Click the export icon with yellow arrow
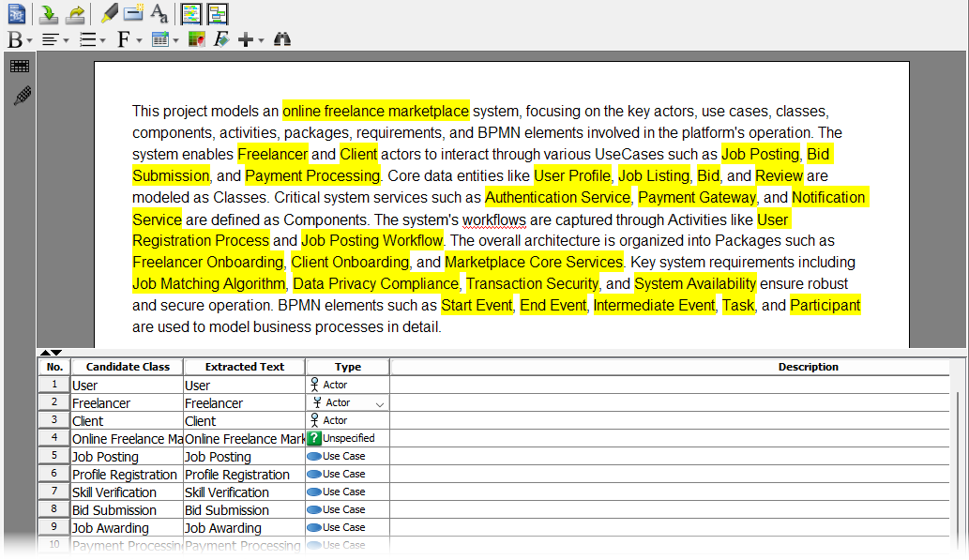The height and width of the screenshot is (560, 969). [75, 13]
